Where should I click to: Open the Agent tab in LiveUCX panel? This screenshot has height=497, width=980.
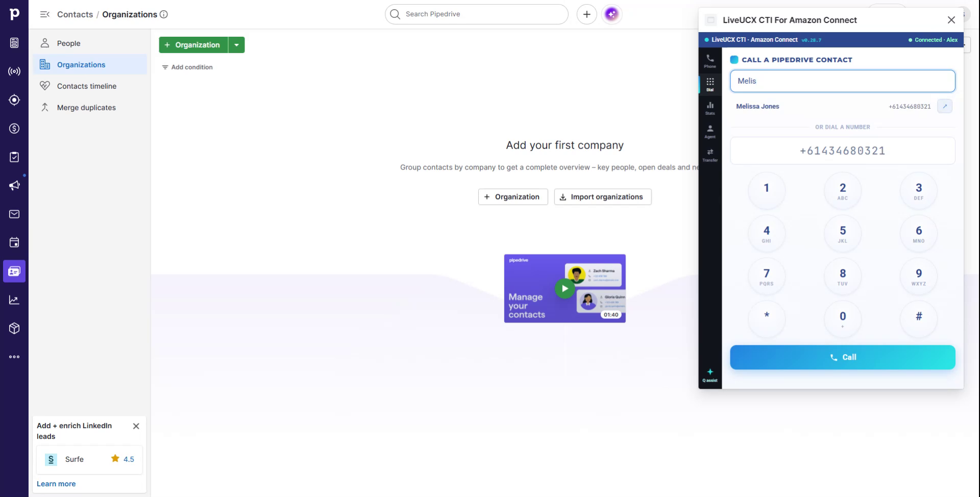point(710,131)
